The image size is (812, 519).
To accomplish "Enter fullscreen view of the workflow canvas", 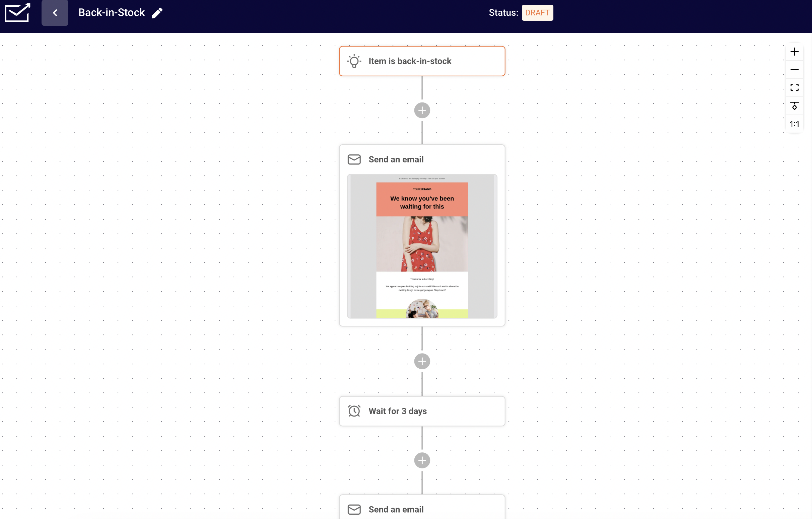I will pyautogui.click(x=795, y=88).
